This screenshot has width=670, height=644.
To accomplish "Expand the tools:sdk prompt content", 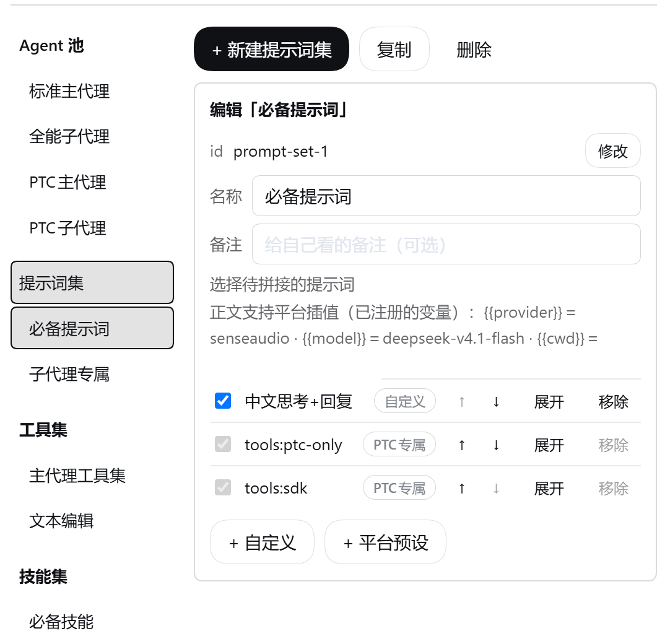I will 549,489.
